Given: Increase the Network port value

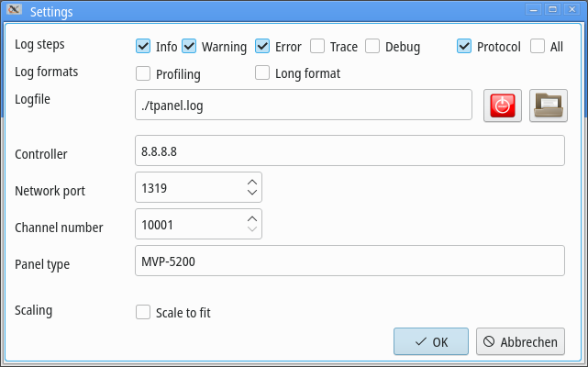Looking at the screenshot, I should (252, 183).
